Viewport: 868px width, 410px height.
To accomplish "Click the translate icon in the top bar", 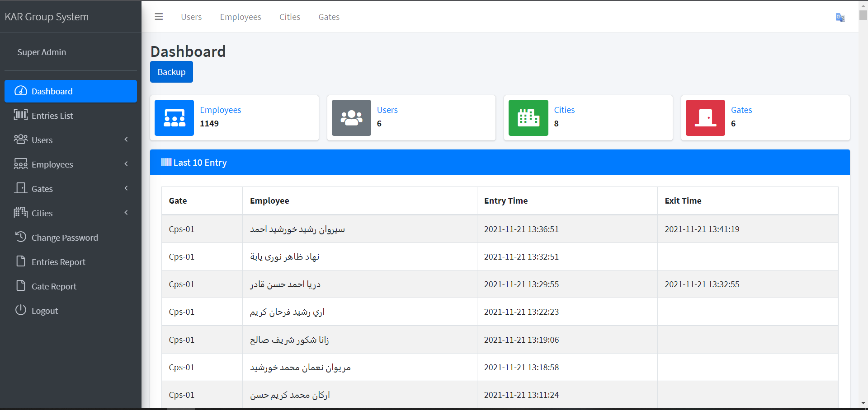I will [x=840, y=17].
